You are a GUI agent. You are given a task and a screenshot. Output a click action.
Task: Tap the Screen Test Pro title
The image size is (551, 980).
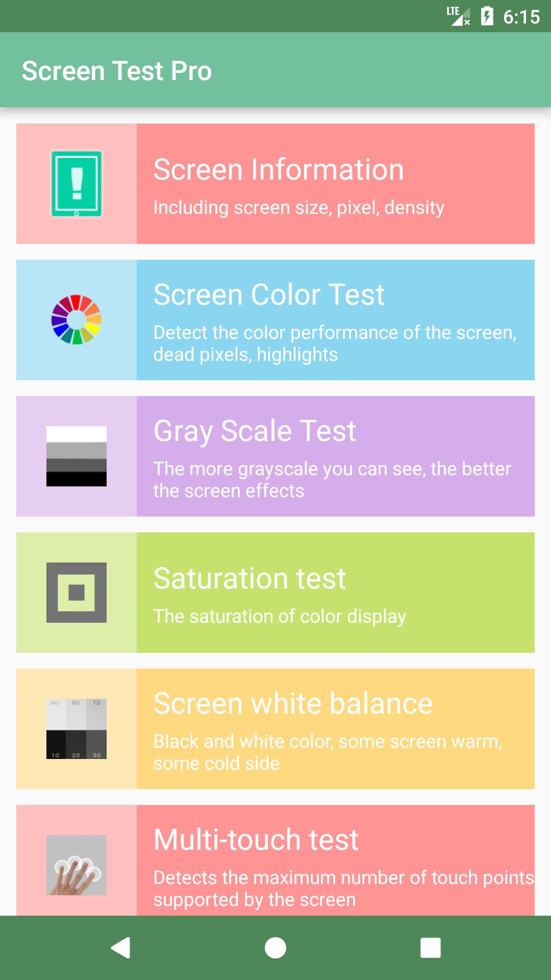point(117,70)
